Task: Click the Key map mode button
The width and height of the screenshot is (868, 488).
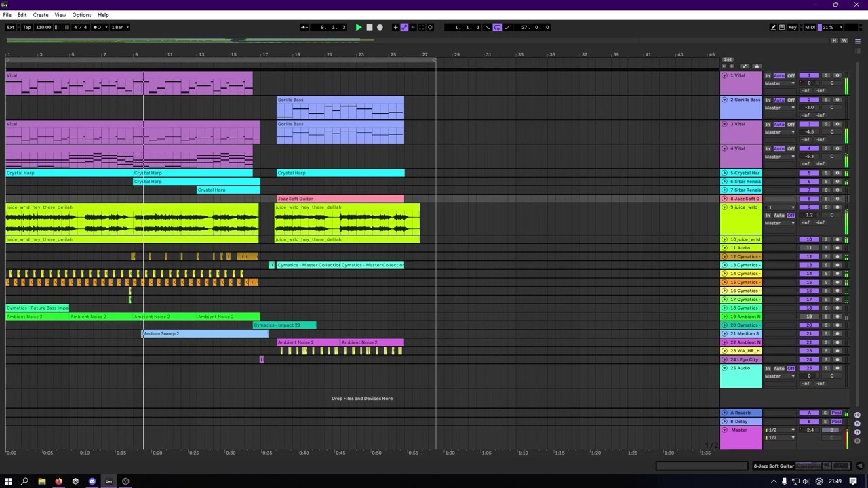Action: (792, 27)
